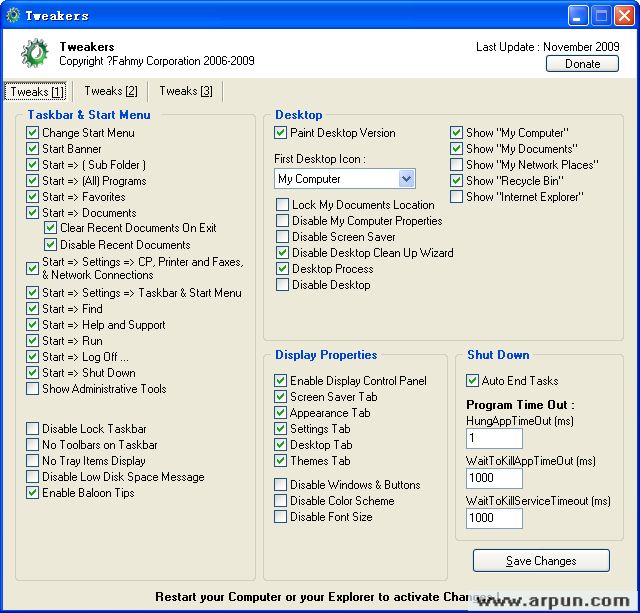640x613 pixels.
Task: Enable Show Administrative Tools
Action: pos(32,389)
